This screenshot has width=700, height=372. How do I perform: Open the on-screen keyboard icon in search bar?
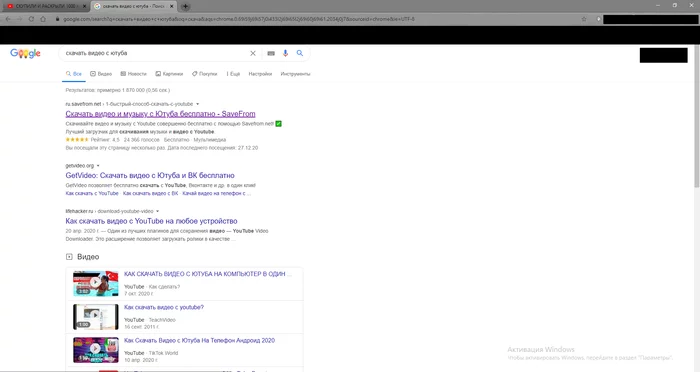pos(271,53)
